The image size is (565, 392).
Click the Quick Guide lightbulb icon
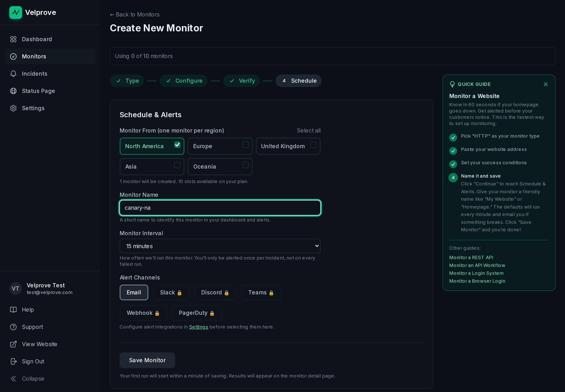[x=452, y=84]
